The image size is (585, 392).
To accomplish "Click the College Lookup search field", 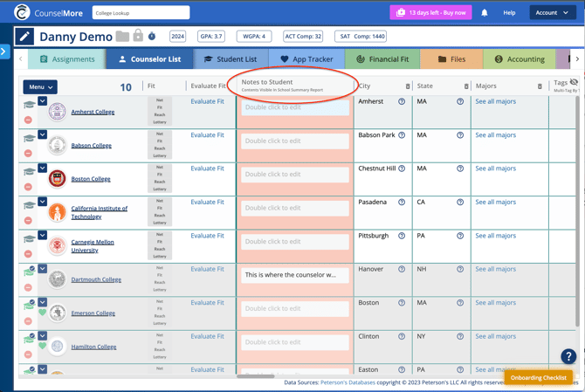I will point(141,13).
